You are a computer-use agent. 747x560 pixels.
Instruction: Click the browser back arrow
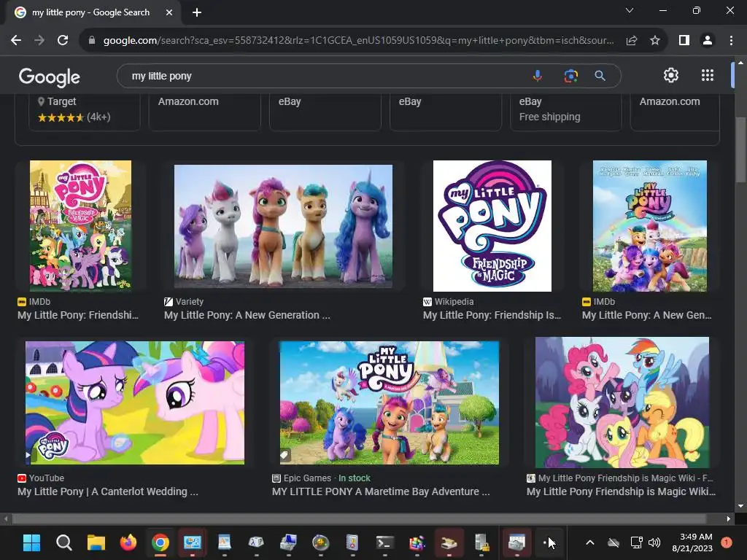click(x=16, y=41)
